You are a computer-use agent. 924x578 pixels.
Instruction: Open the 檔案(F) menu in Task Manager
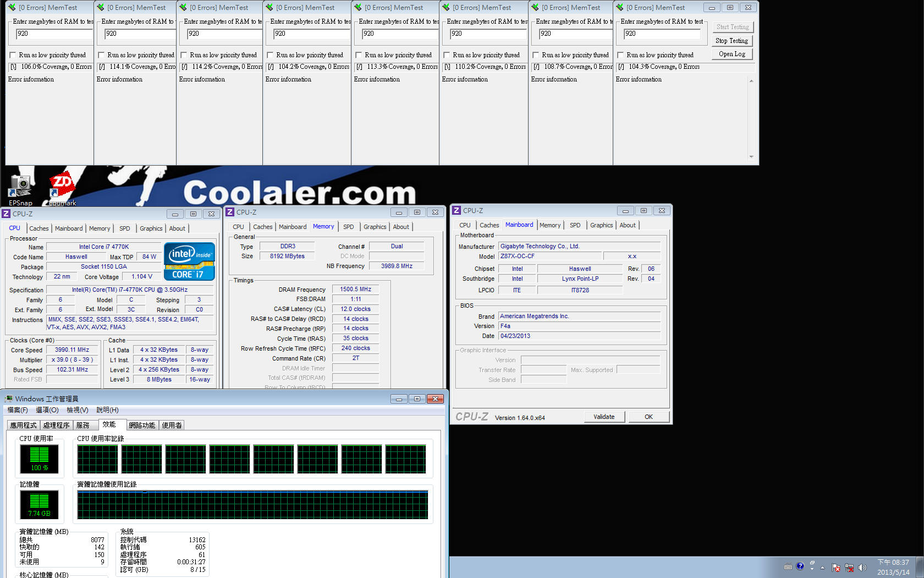point(18,410)
